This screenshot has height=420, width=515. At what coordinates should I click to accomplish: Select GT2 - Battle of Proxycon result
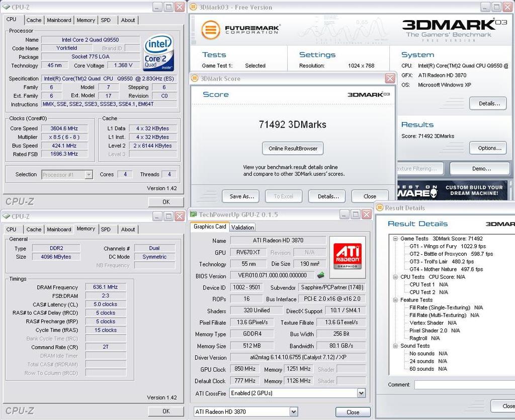(451, 254)
